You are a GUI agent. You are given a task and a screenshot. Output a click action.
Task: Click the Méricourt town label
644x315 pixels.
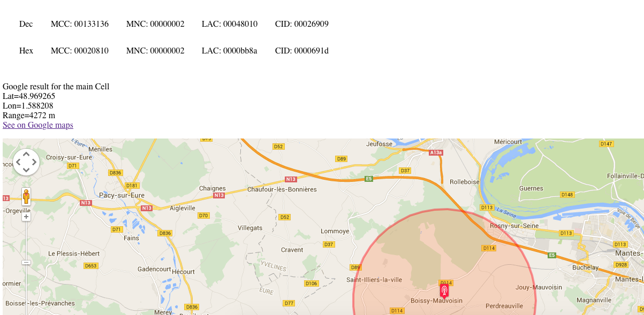508,142
